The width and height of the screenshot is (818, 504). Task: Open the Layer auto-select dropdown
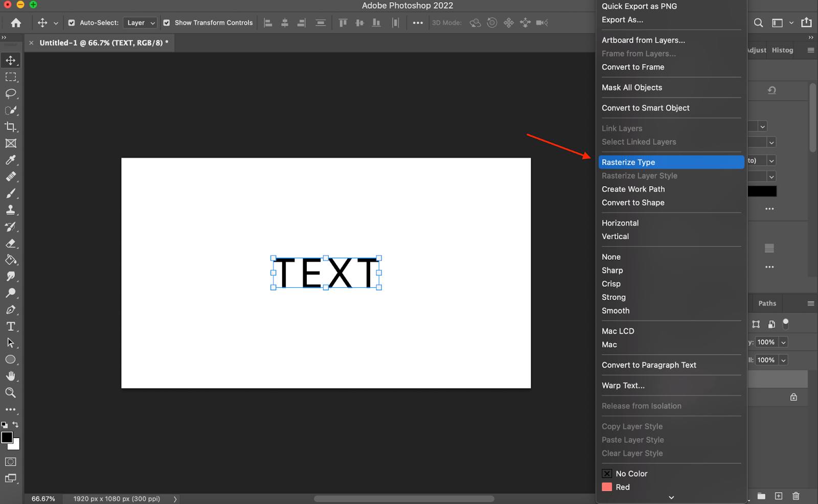click(141, 23)
